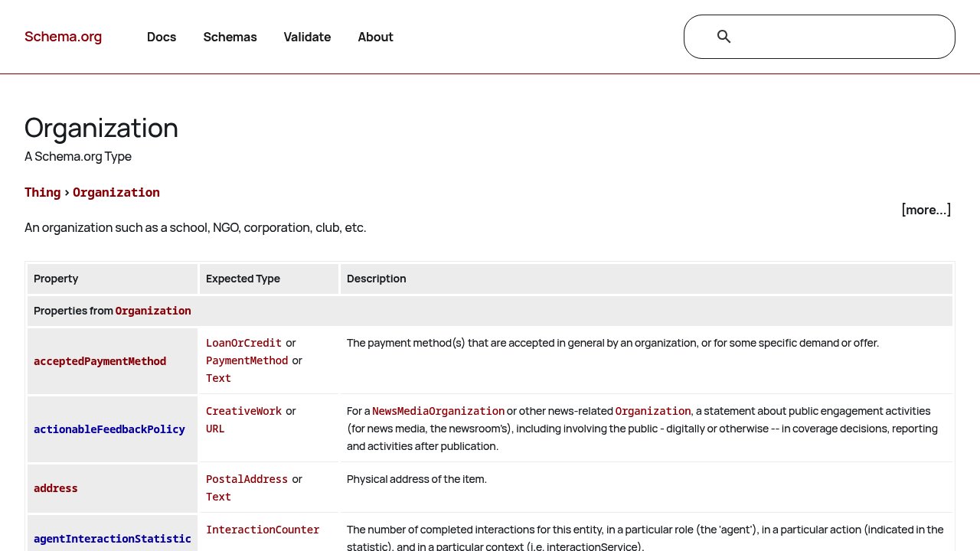
Task: Open the PaymentMethod expected type
Action: 247,360
